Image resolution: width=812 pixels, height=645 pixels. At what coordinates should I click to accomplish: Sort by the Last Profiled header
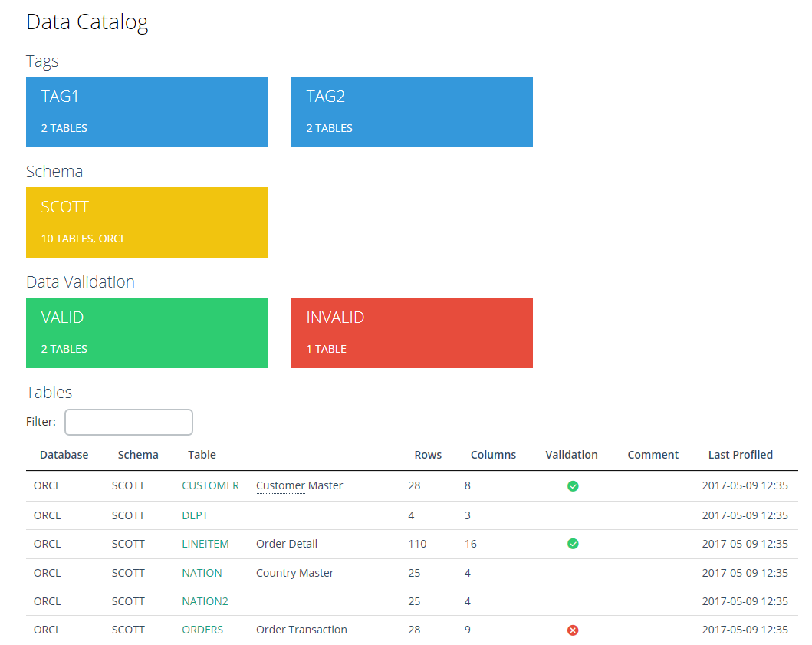coord(740,455)
